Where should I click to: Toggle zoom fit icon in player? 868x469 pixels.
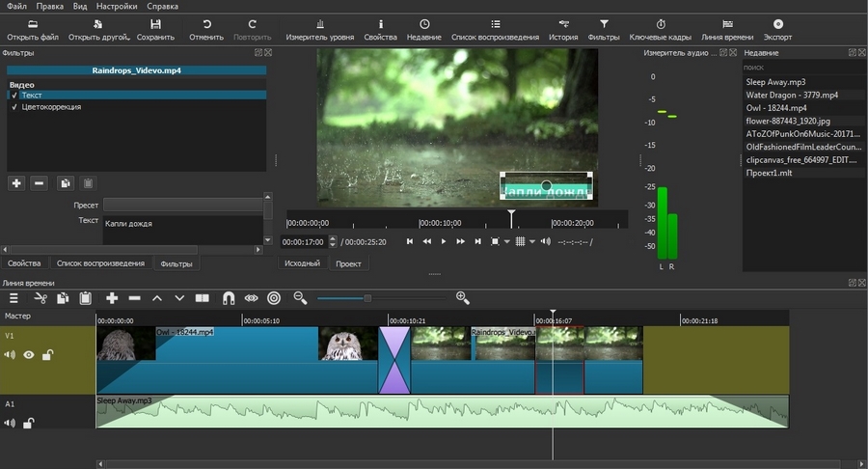coord(495,242)
